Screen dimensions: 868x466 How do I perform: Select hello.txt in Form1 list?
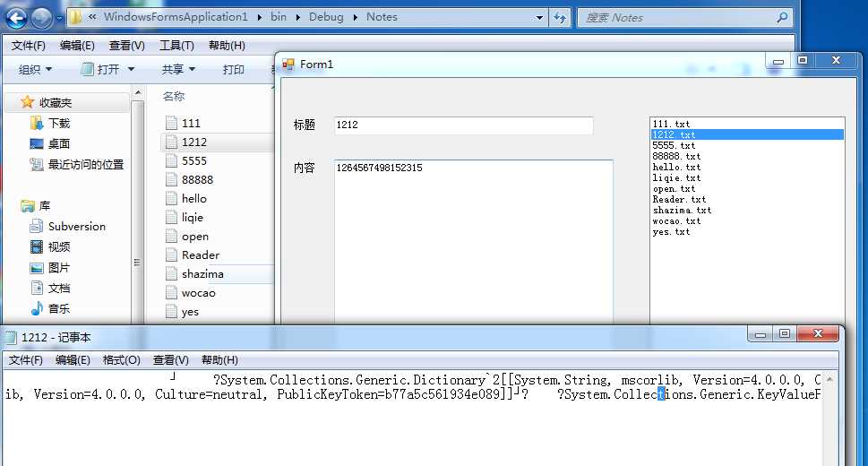tap(676, 167)
